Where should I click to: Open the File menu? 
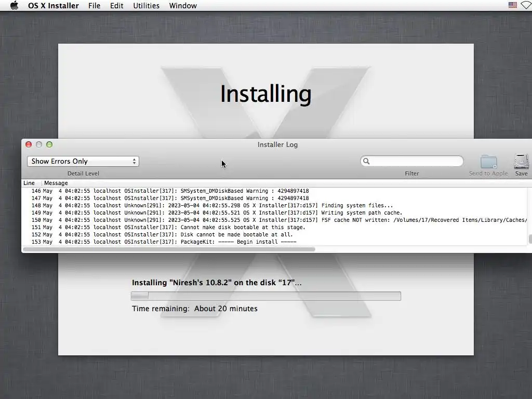(94, 6)
